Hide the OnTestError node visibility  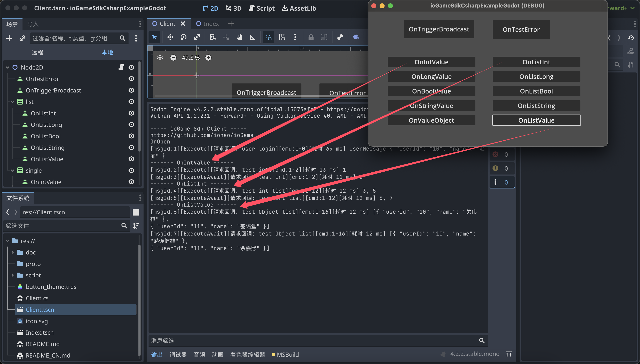(131, 79)
